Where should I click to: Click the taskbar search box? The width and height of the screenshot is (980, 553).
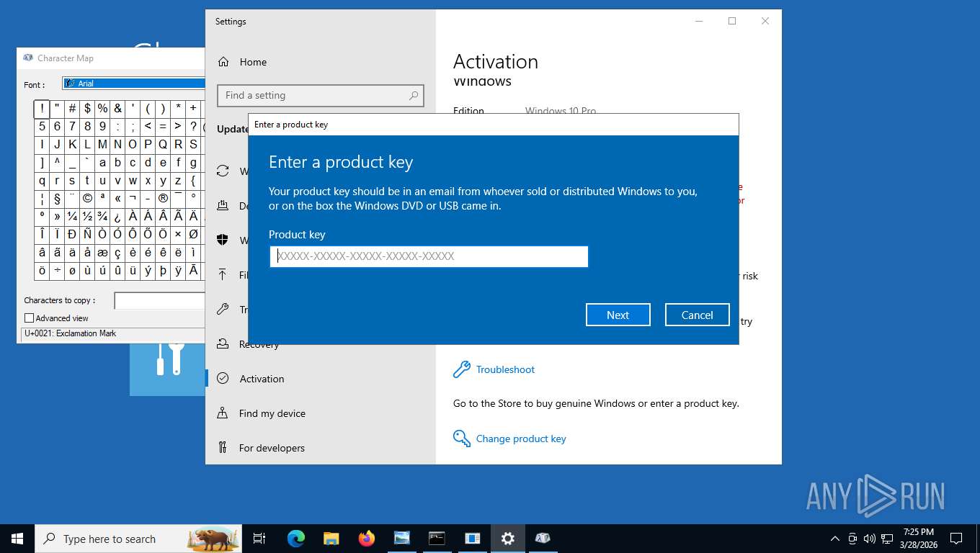coord(138,539)
